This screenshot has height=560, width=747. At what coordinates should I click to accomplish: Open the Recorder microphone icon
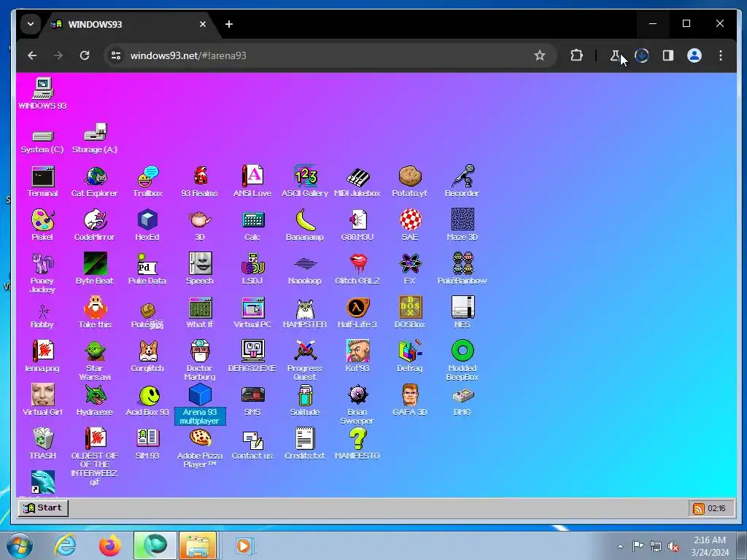462,181
